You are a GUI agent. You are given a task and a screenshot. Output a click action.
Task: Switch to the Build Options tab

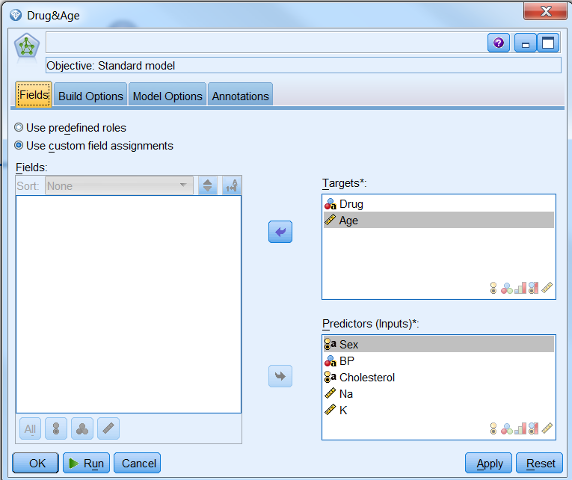(90, 96)
